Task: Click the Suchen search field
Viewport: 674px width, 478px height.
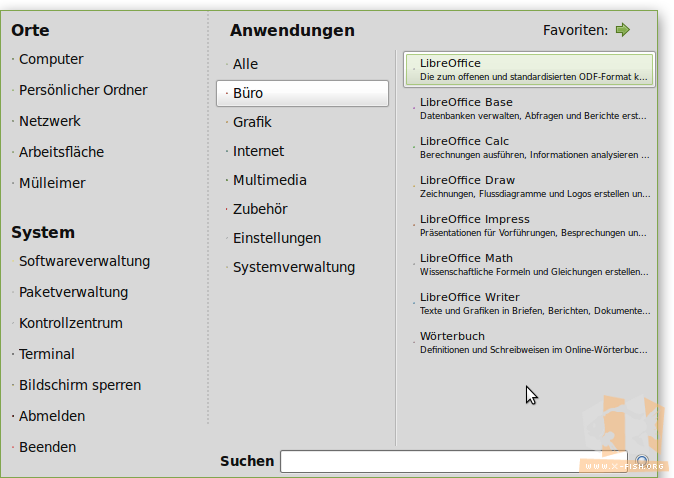Action: (x=453, y=461)
